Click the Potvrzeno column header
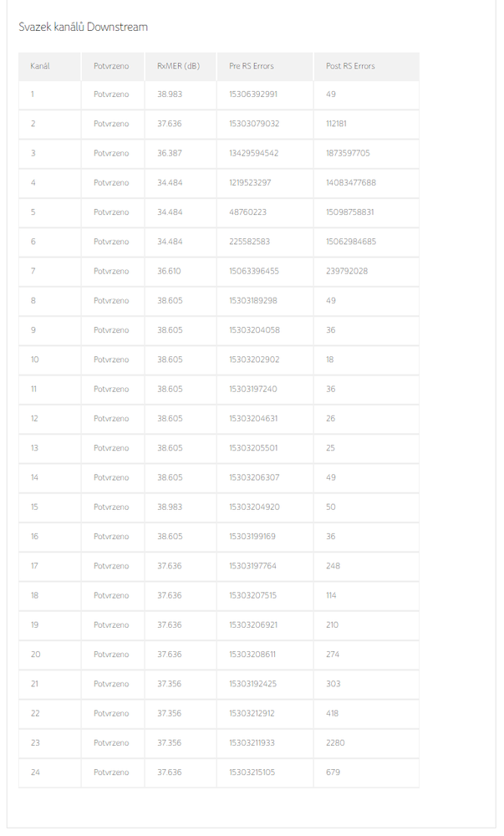Image resolution: width=504 pixels, height=836 pixels. pos(111,66)
